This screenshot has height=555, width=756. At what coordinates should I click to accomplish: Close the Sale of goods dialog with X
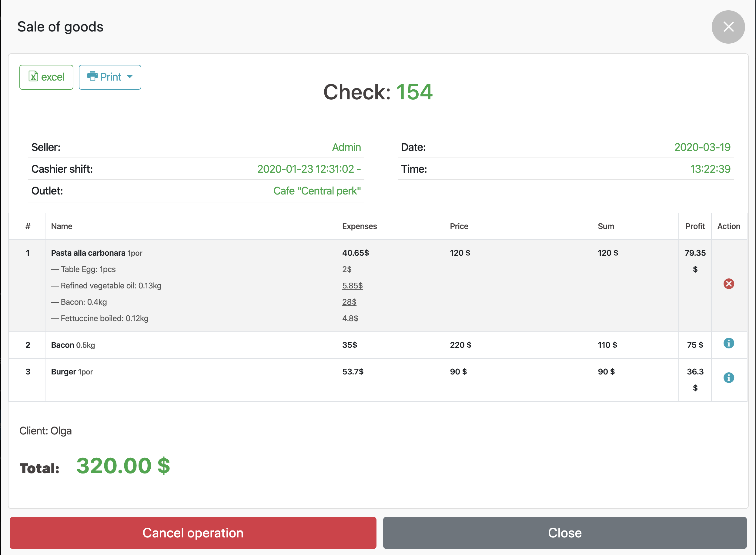click(728, 27)
